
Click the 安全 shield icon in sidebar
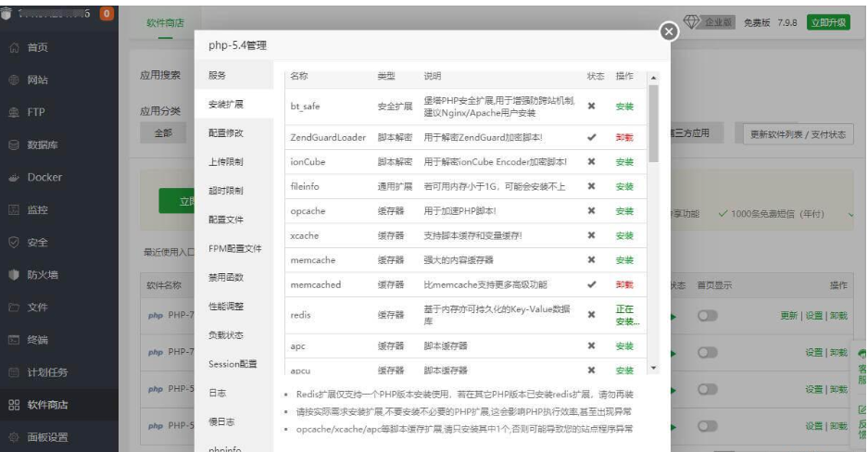15,243
